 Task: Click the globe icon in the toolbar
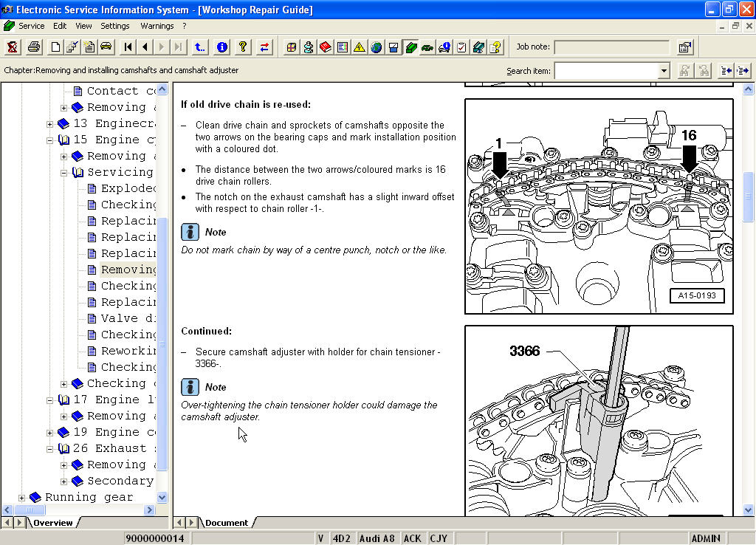[x=377, y=47]
